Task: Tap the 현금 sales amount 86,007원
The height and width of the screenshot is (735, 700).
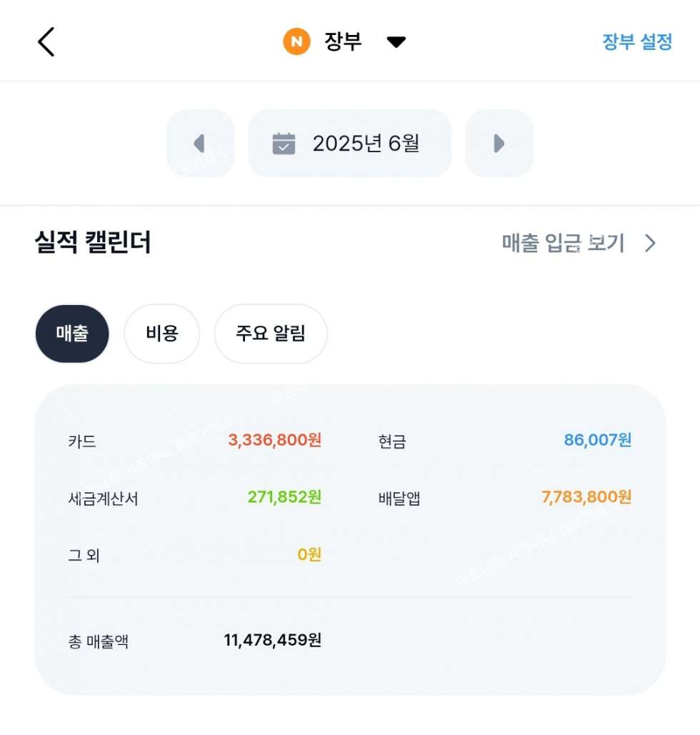Action: (x=597, y=440)
